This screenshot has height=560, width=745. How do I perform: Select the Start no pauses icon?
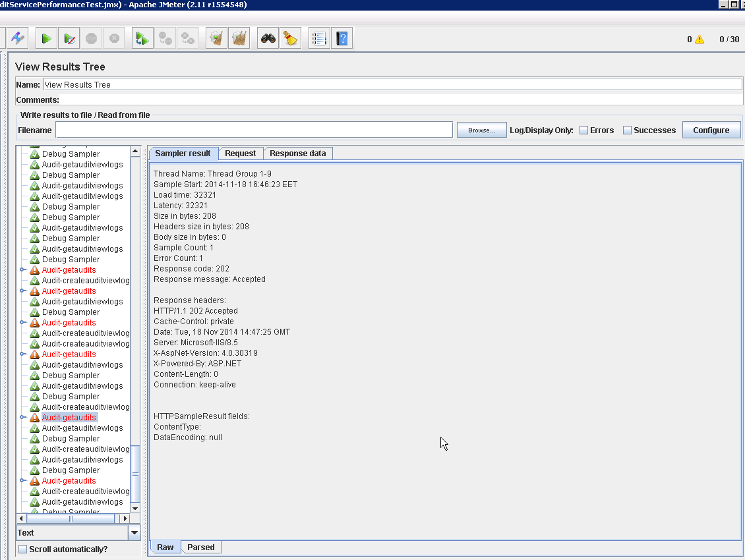[x=69, y=38]
